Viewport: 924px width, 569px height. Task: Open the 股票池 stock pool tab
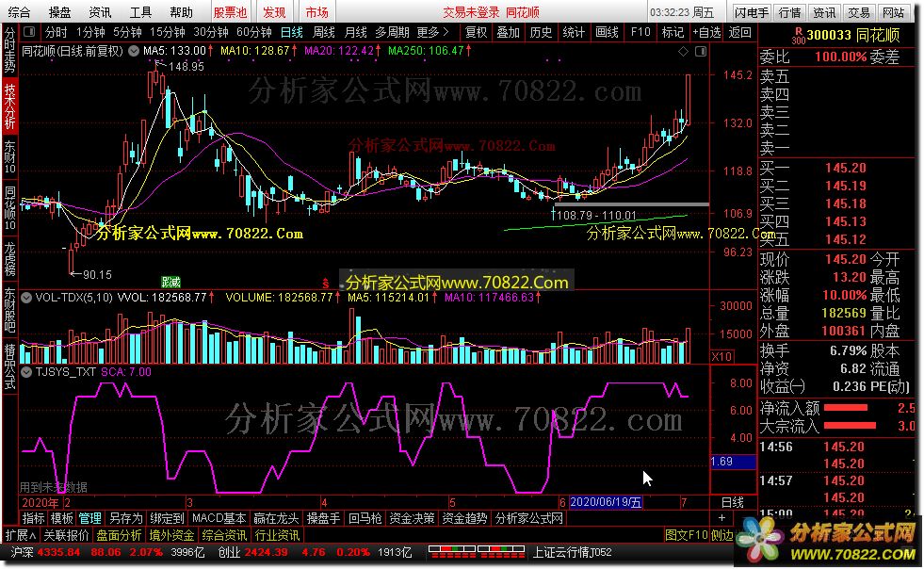[x=230, y=12]
